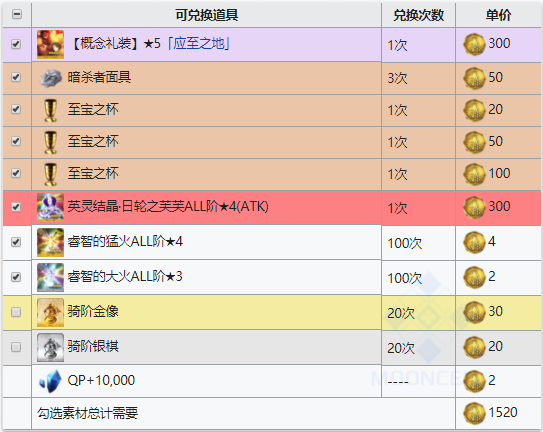Click the 应至之地 craft essence thumbnail
Image resolution: width=543 pixels, height=432 pixels.
[x=51, y=44]
